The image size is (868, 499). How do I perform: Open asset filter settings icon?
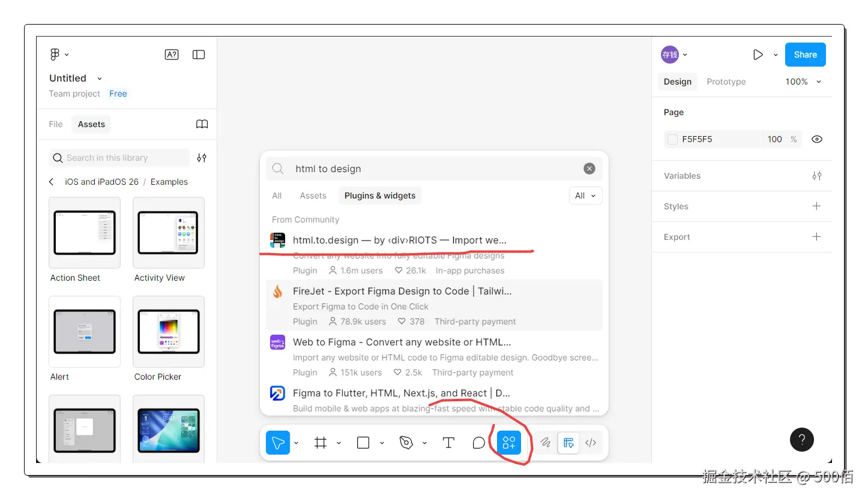(202, 158)
